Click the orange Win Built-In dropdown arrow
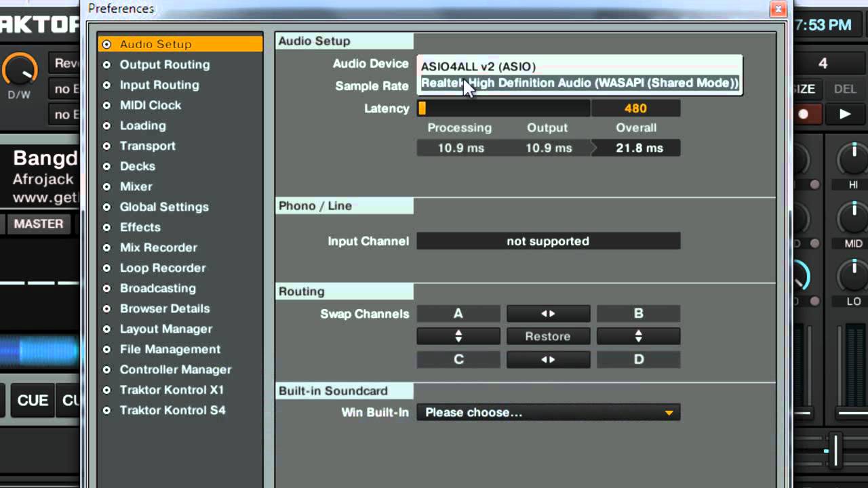The height and width of the screenshot is (488, 868). (669, 413)
